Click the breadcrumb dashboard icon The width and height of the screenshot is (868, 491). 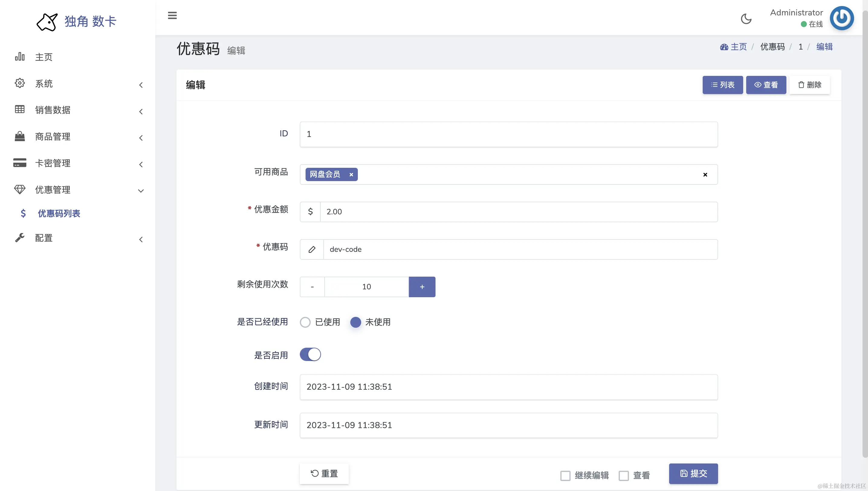724,47
